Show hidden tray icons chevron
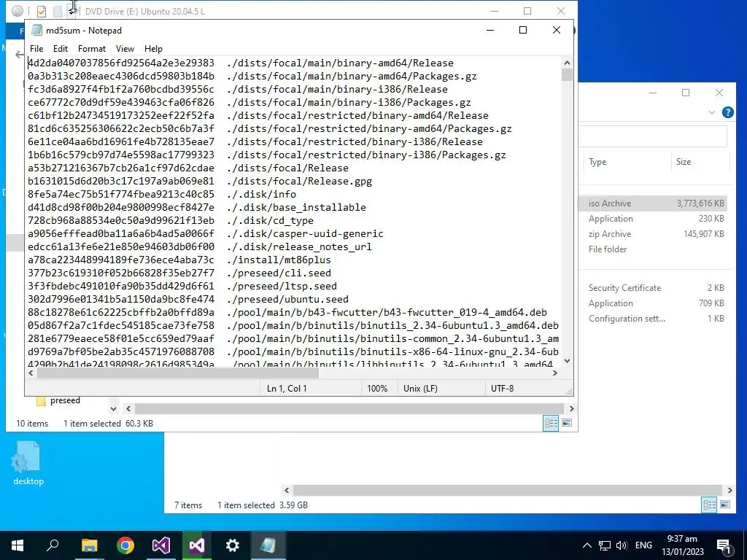The width and height of the screenshot is (747, 560). [587, 545]
